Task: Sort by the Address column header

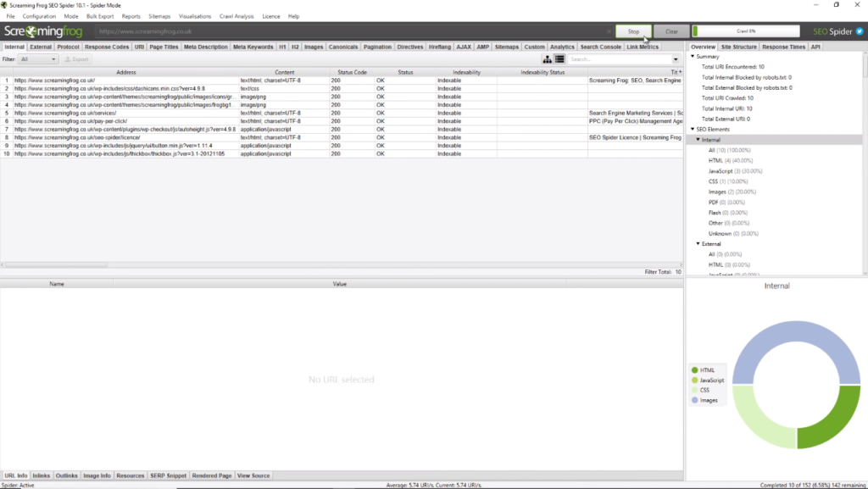Action: click(x=125, y=72)
